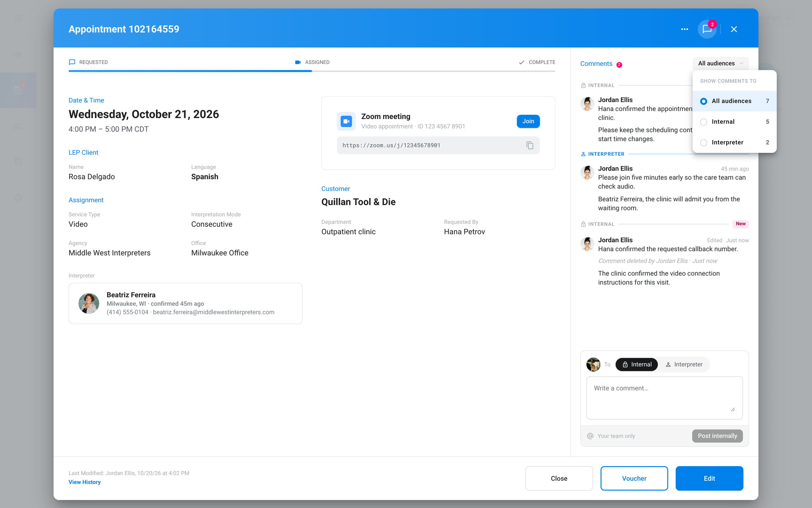Image resolution: width=812 pixels, height=508 pixels.
Task: Click the lock icon beside the New badge
Action: tap(583, 224)
